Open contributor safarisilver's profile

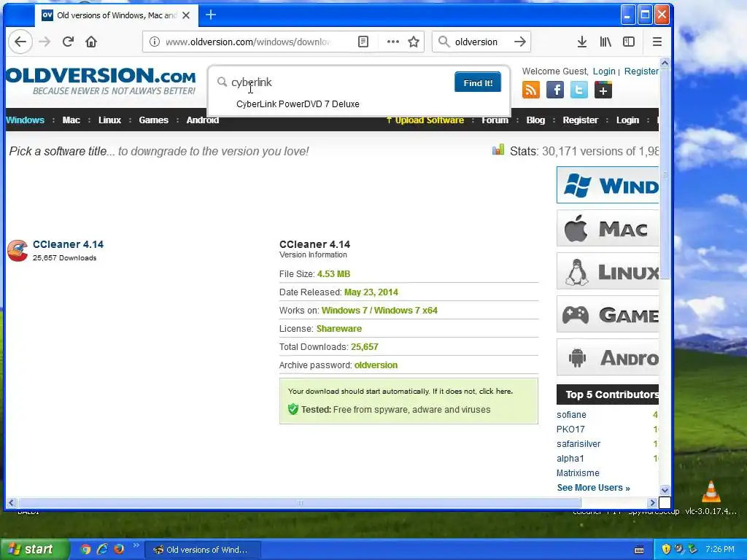tap(578, 444)
